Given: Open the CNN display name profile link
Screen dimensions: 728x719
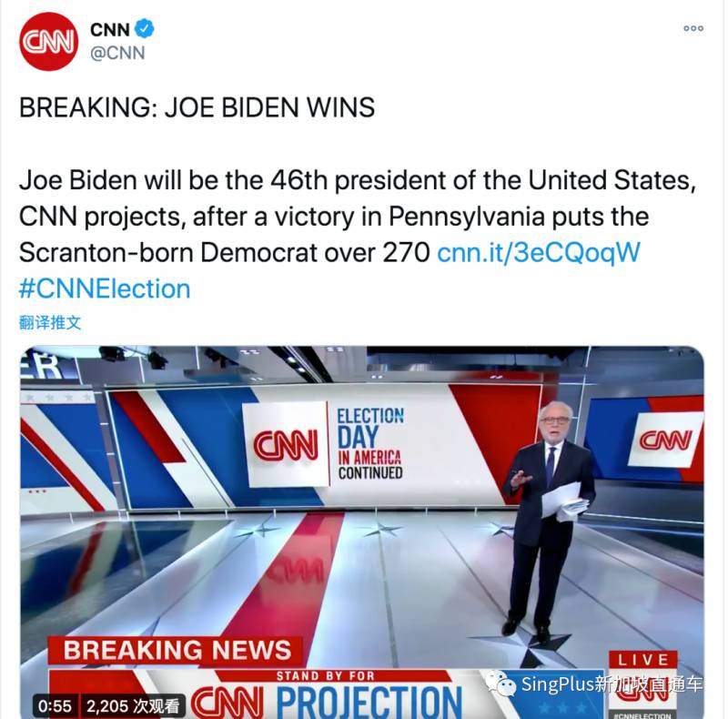Looking at the screenshot, I should click(110, 29).
